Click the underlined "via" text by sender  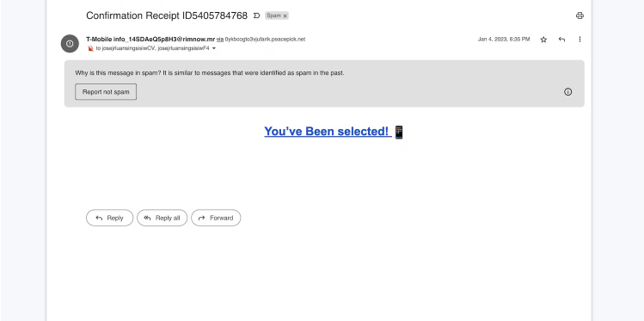tap(220, 40)
